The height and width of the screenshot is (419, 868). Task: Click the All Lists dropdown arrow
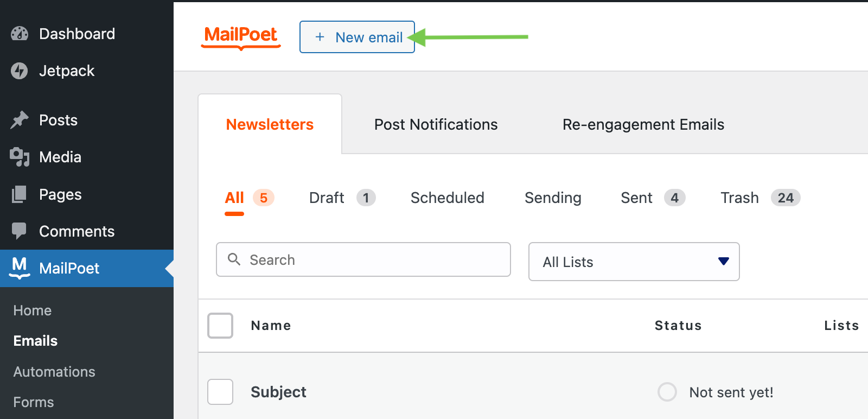point(723,262)
